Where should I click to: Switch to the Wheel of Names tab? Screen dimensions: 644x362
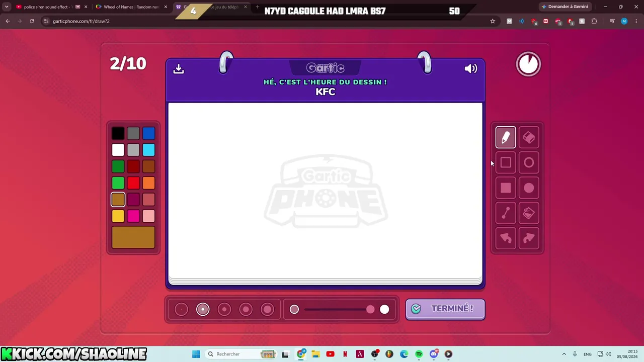point(132,7)
